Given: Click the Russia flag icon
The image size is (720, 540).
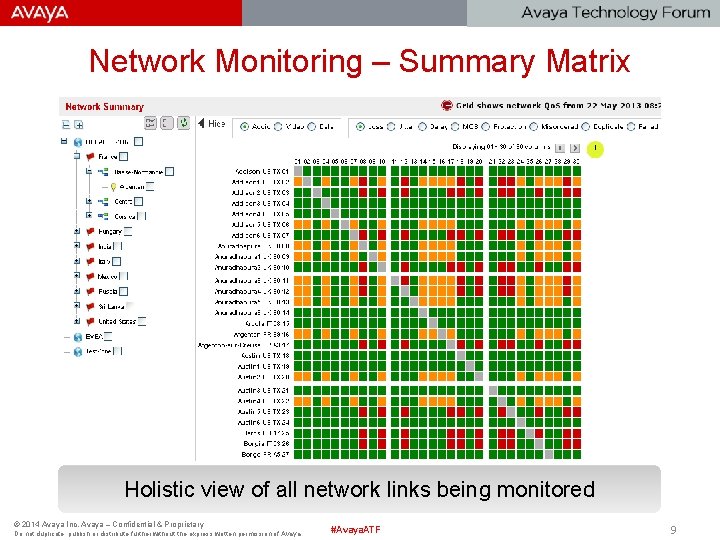Looking at the screenshot, I should pyautogui.click(x=90, y=292).
